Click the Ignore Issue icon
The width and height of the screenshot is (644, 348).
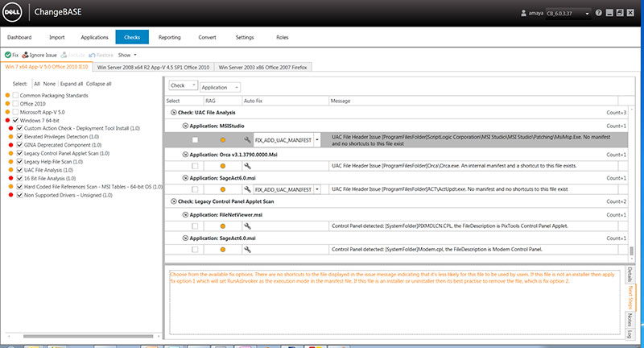point(25,55)
